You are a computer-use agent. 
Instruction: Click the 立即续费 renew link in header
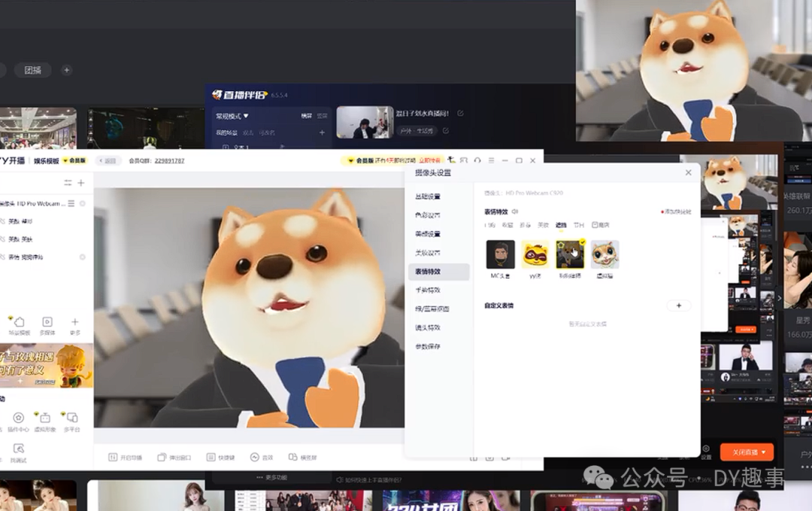tap(429, 160)
